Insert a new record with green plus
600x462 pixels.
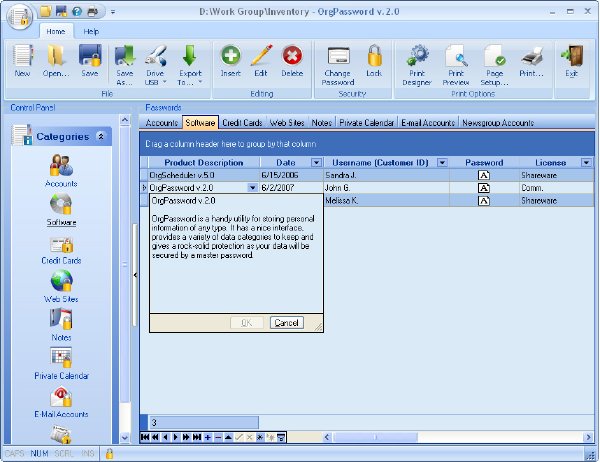(231, 60)
